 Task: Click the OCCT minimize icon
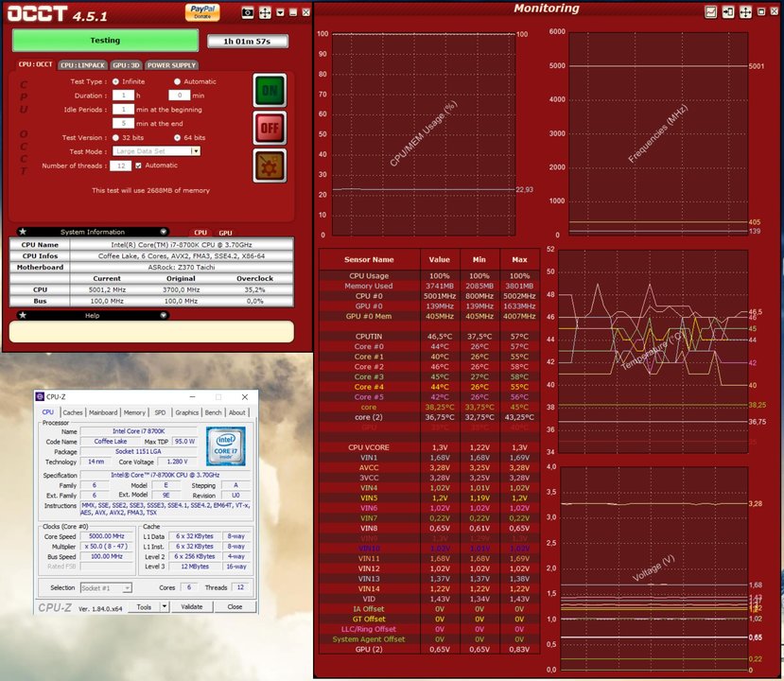point(293,12)
